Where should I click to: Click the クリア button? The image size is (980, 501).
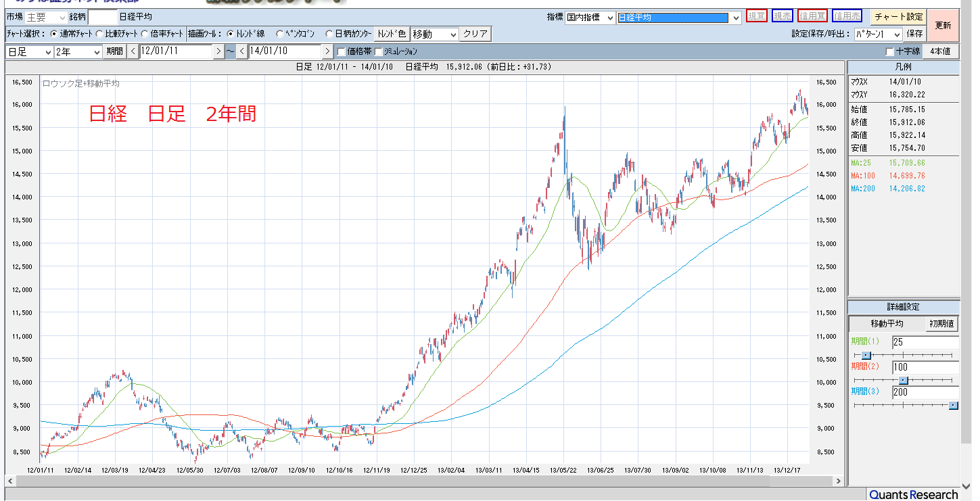point(475,34)
